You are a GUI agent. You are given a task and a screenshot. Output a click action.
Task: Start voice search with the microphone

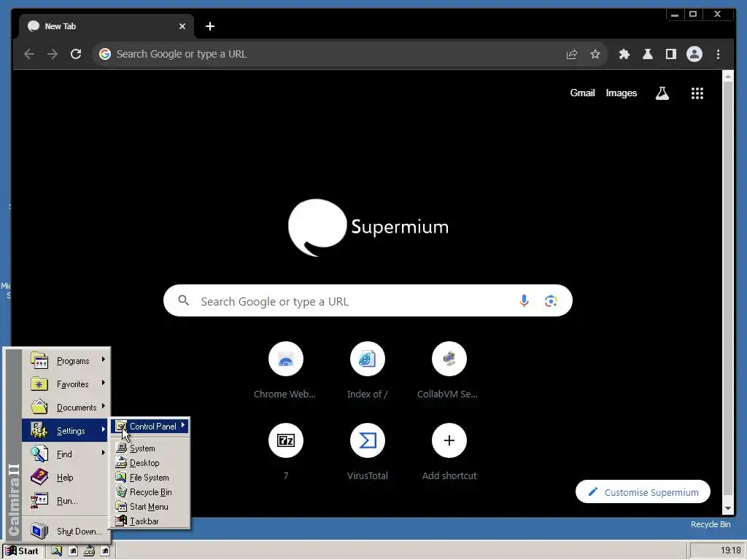click(x=524, y=301)
